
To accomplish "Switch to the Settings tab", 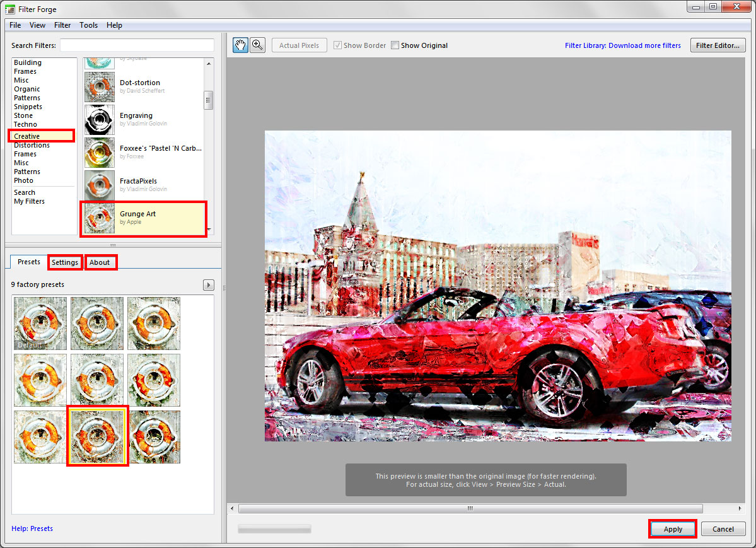I will click(65, 262).
